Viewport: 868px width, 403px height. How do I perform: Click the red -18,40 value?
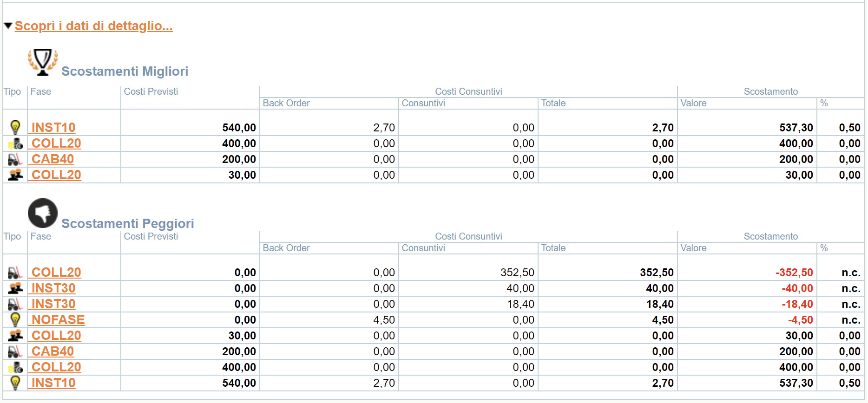pos(797,304)
